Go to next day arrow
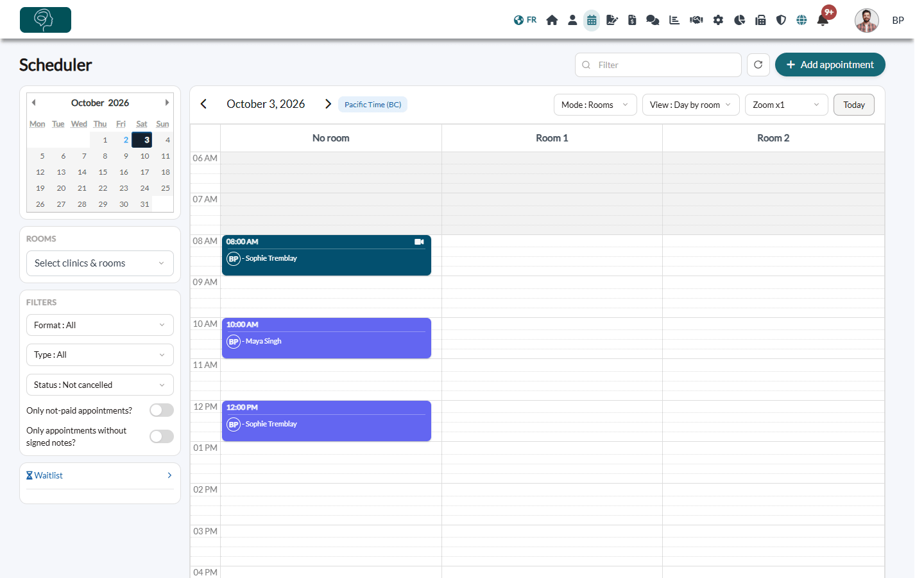This screenshot has height=578, width=924. (x=328, y=104)
